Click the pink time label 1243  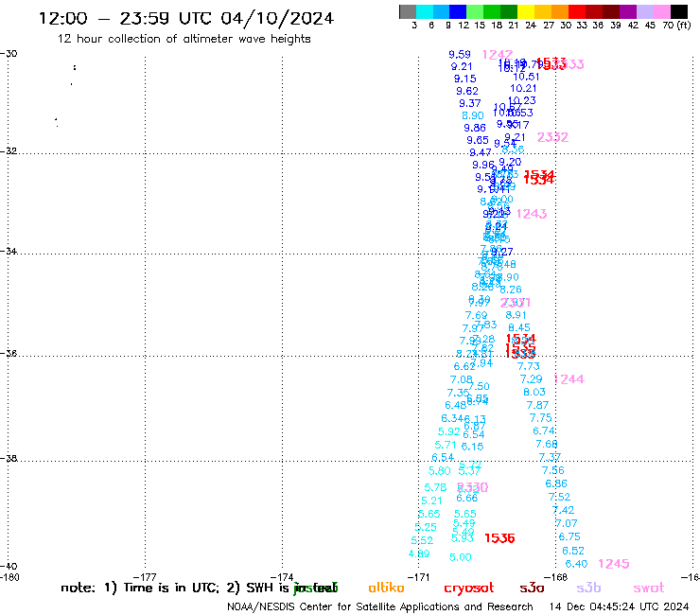click(x=532, y=214)
